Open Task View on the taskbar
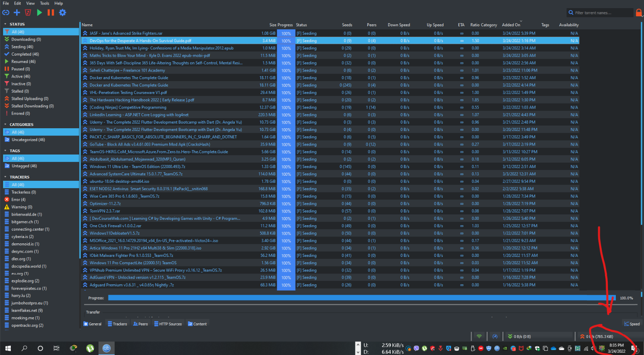This screenshot has width=644, height=355. click(x=56, y=348)
